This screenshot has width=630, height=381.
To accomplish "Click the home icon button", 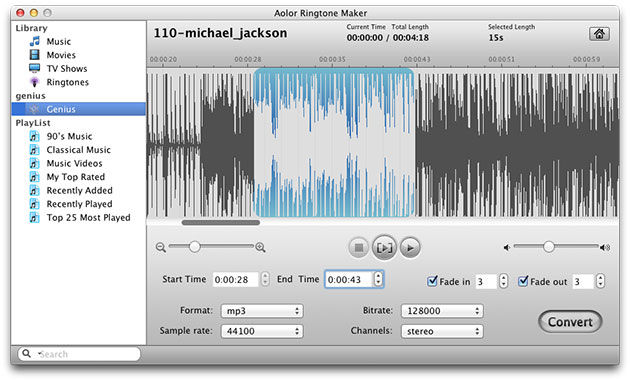I will point(599,34).
